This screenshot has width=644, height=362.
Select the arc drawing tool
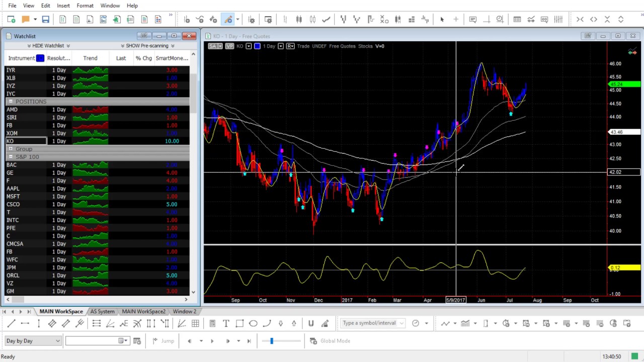click(267, 323)
